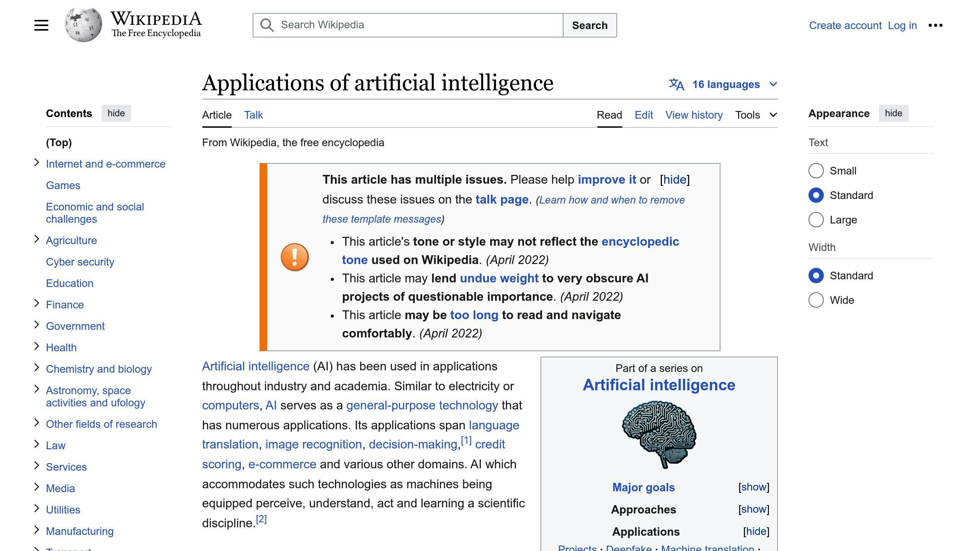The image size is (980, 551).
Task: Expand the Government contents section
Action: (37, 325)
